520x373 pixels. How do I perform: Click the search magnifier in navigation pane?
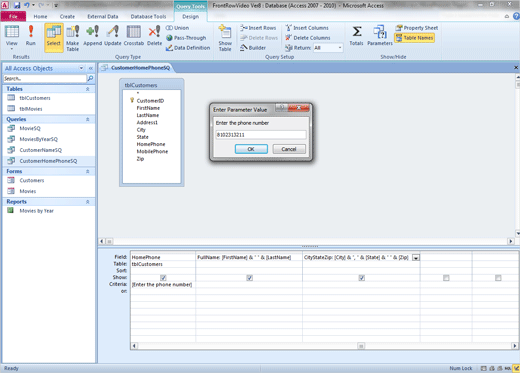tap(90, 78)
